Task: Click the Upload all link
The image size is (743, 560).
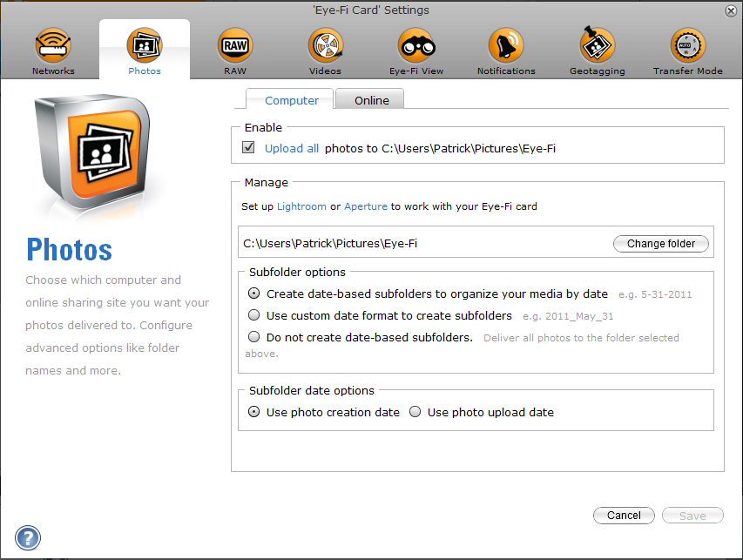Action: [x=292, y=148]
